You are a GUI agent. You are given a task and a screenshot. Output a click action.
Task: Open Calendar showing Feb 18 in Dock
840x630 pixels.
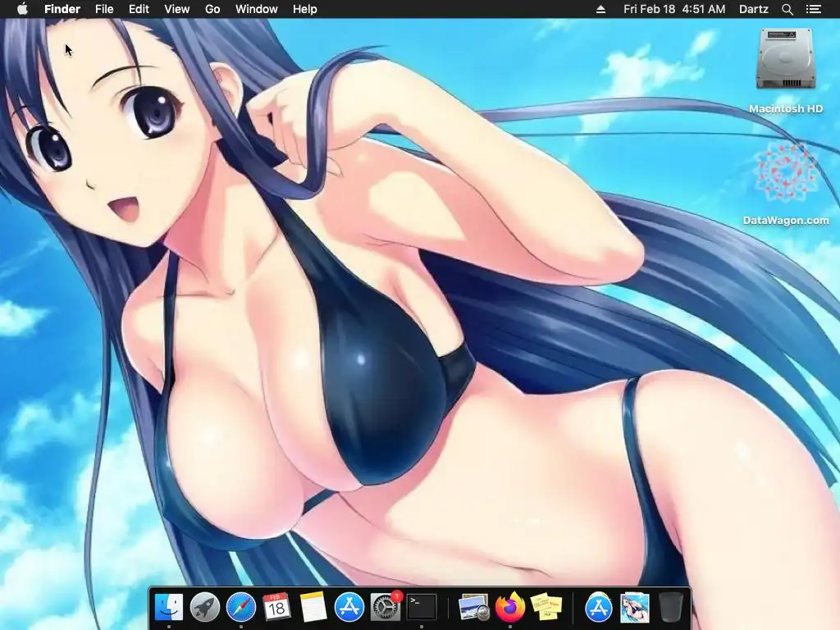tap(276, 608)
